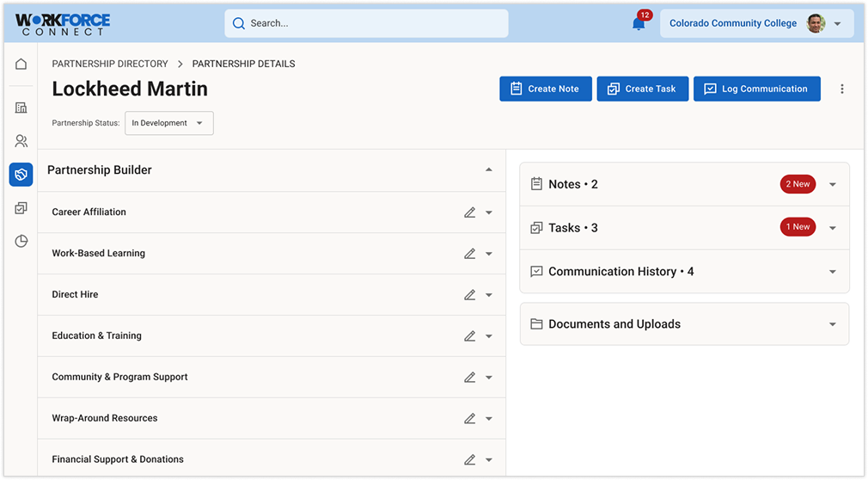Edit Career Affiliation with pencil icon

[x=469, y=212]
